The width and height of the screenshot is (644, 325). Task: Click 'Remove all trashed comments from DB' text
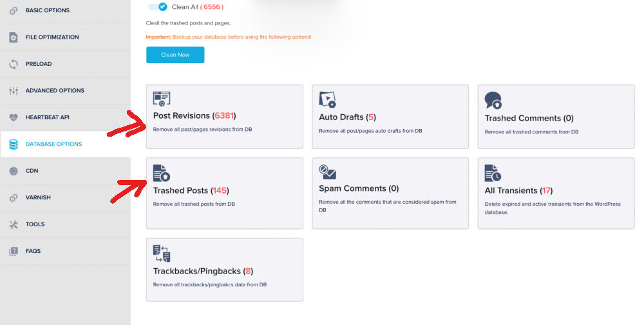click(531, 132)
